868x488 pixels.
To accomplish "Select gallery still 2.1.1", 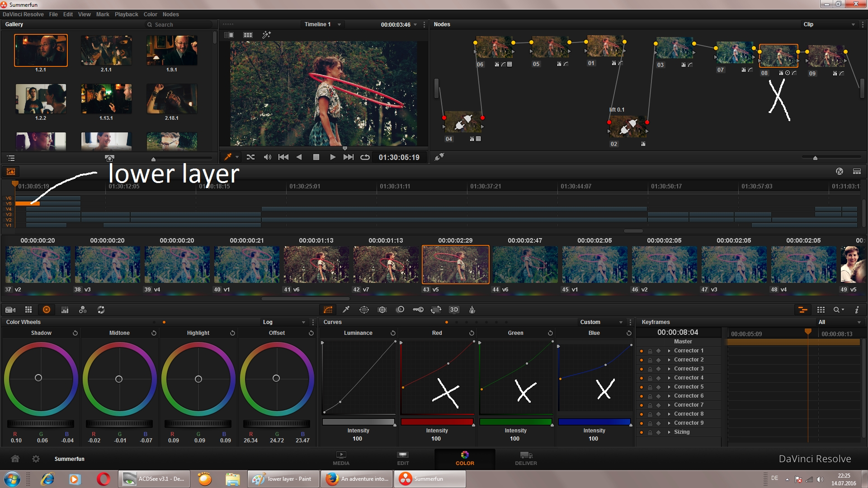I will pos(106,51).
